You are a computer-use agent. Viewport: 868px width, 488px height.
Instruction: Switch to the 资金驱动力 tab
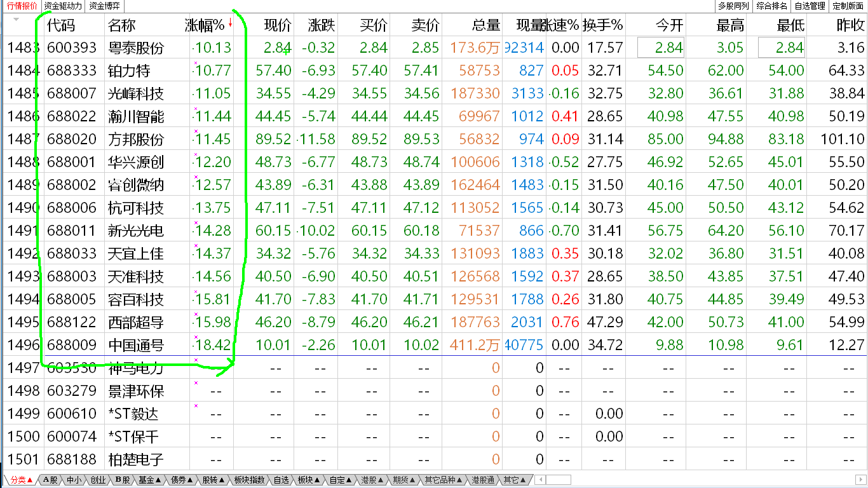[x=63, y=6]
